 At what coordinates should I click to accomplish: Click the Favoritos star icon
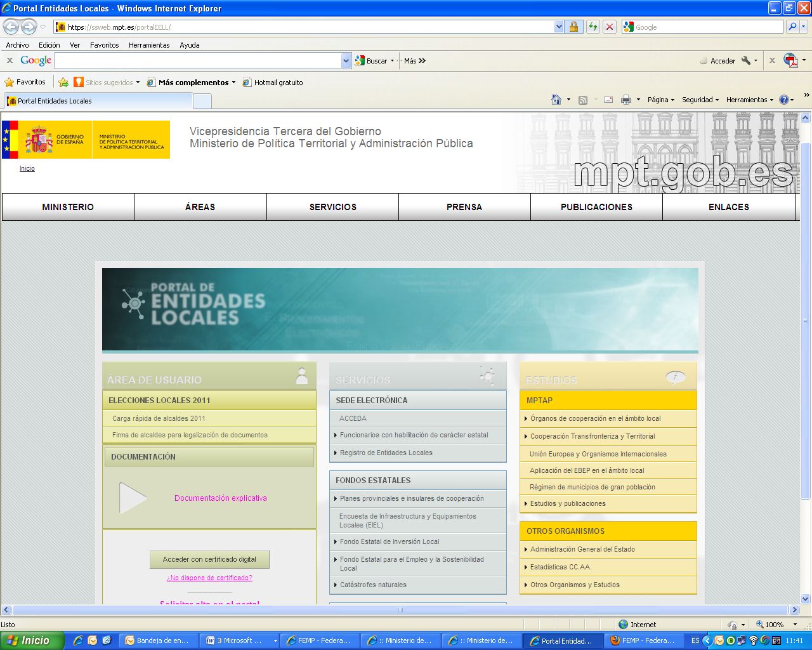pyautogui.click(x=9, y=82)
